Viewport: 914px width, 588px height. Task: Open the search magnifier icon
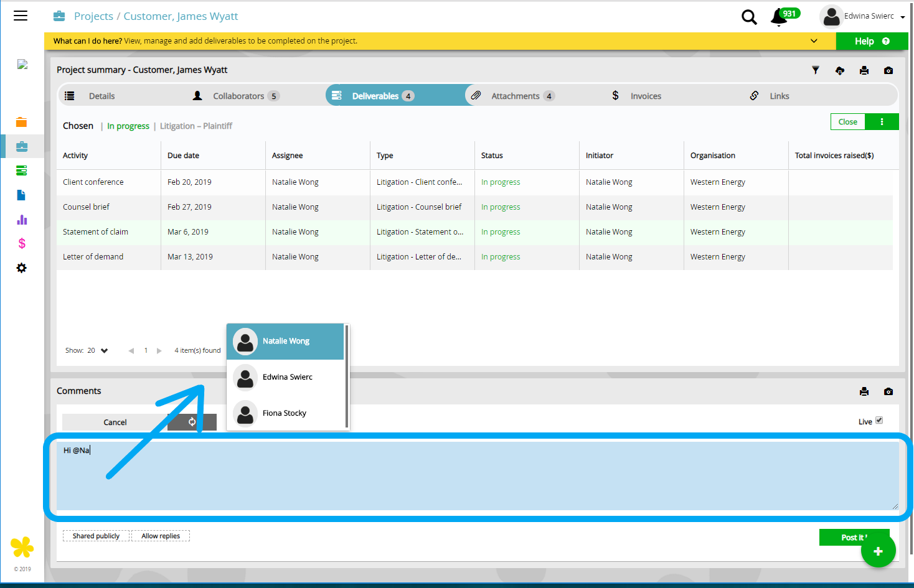click(x=749, y=17)
